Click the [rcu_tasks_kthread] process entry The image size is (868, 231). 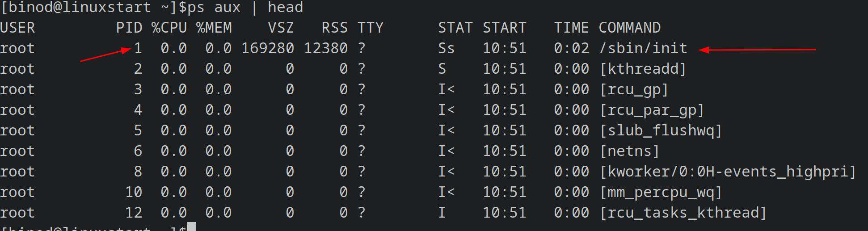pyautogui.click(x=683, y=213)
